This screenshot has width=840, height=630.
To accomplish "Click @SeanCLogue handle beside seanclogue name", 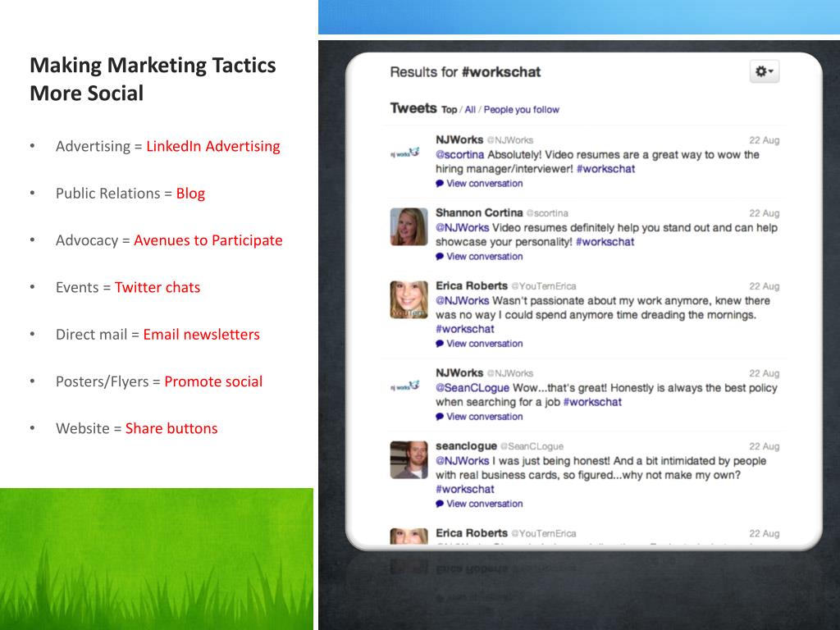I will pos(532,446).
